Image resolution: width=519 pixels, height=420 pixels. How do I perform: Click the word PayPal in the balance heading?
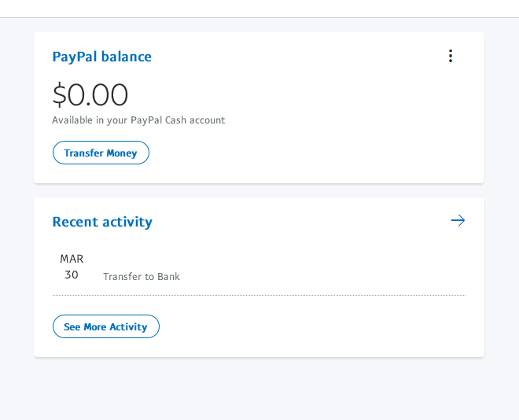[x=74, y=57]
